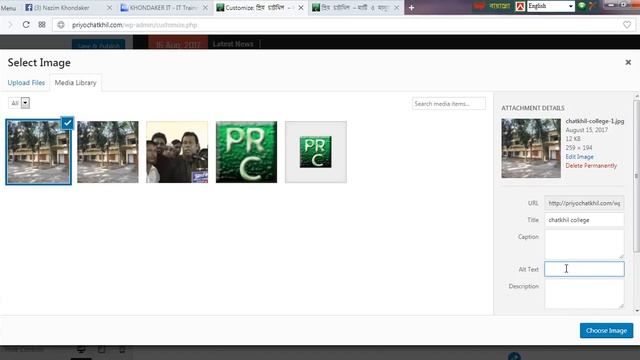Click the Description text area

(584, 294)
